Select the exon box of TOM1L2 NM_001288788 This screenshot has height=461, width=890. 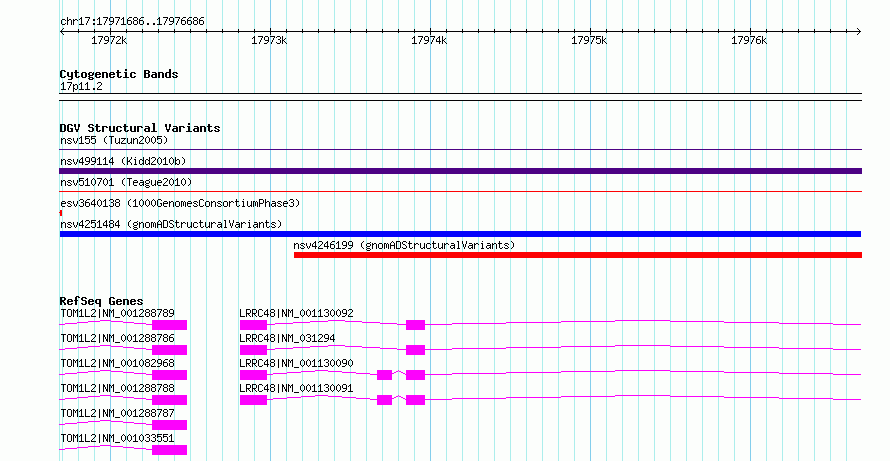click(170, 400)
